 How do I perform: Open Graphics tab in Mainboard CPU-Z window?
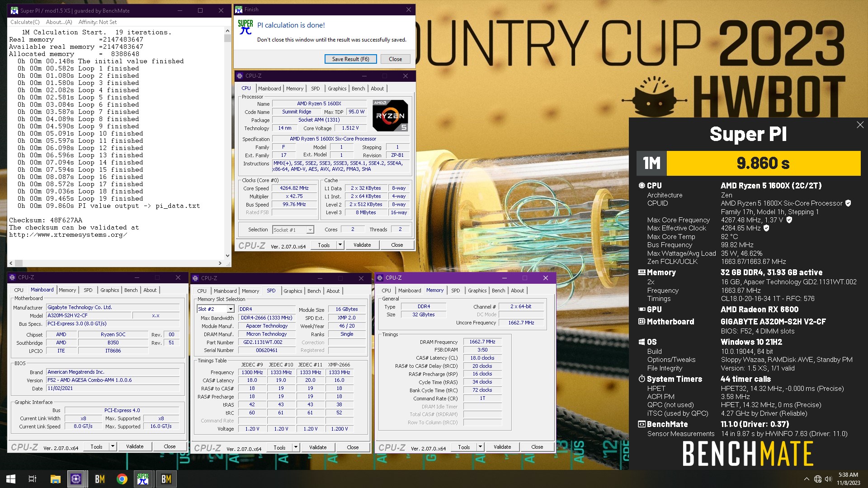tap(110, 290)
